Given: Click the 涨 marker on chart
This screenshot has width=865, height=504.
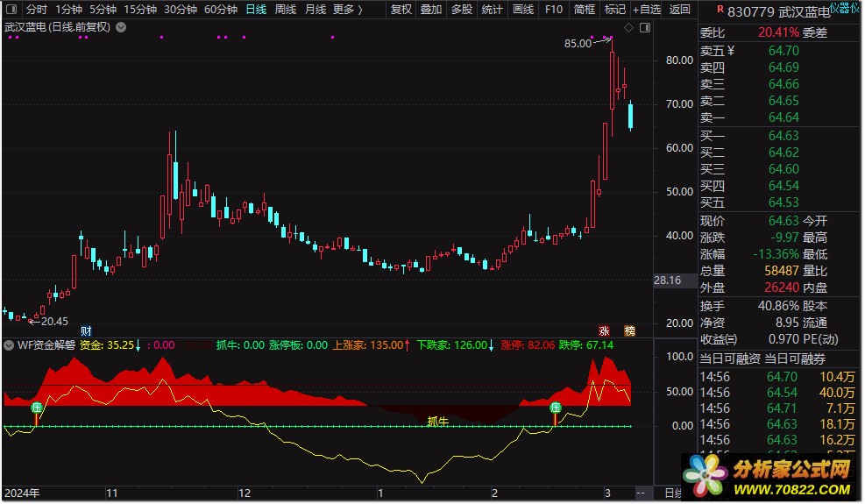Looking at the screenshot, I should tap(605, 330).
